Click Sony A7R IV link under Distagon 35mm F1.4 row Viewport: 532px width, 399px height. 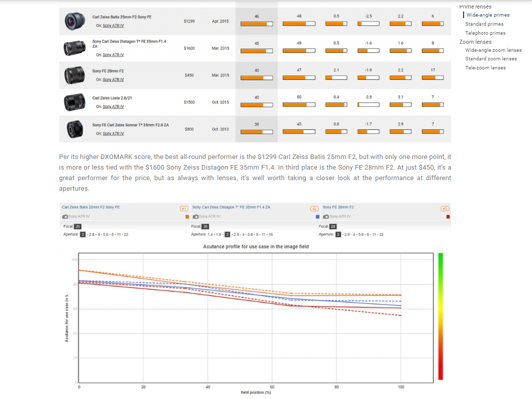pyautogui.click(x=113, y=55)
